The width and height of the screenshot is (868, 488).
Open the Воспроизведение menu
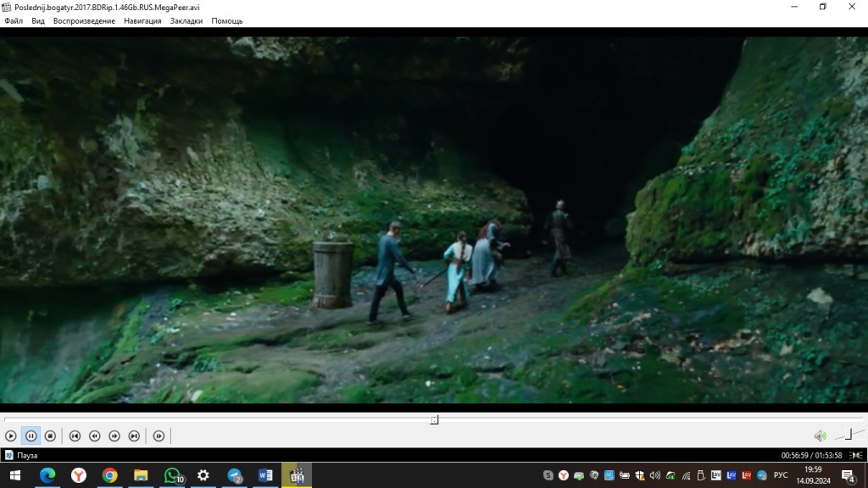tap(84, 21)
